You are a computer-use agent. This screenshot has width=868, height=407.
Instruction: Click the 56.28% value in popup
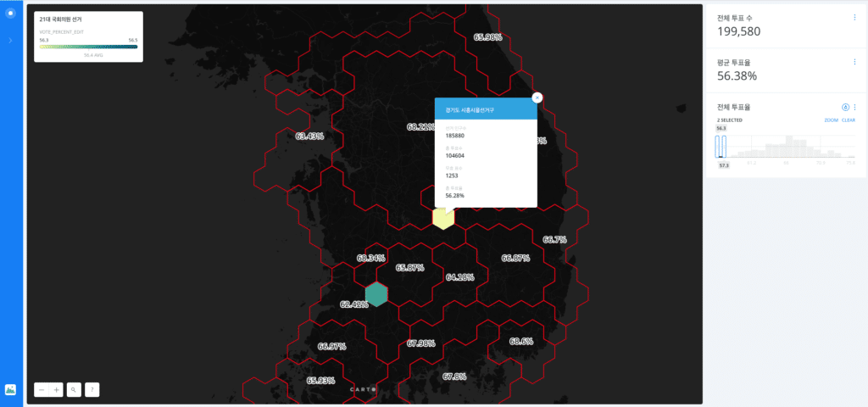tap(454, 196)
